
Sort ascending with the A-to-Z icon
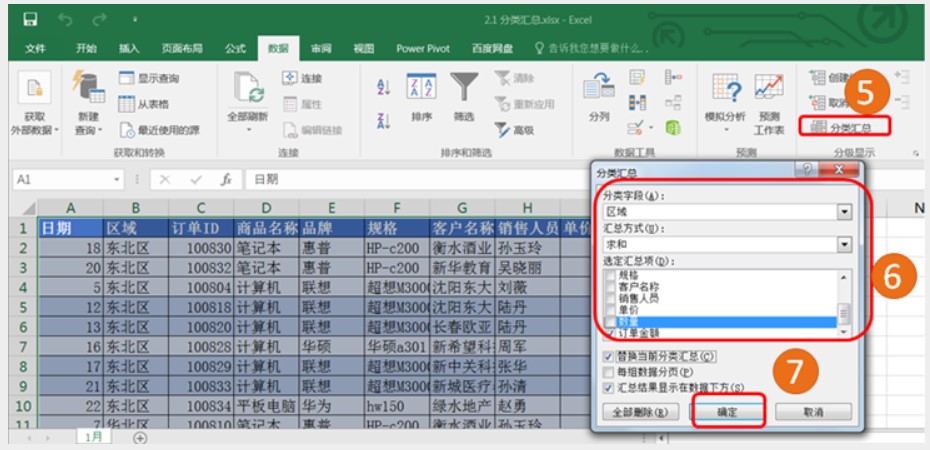coord(384,87)
